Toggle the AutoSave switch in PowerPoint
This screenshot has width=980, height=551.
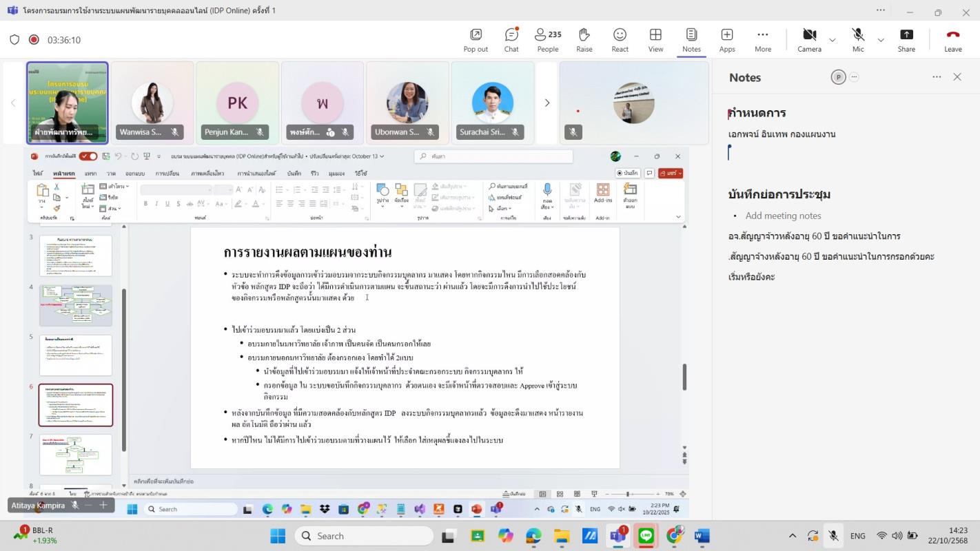coord(88,156)
